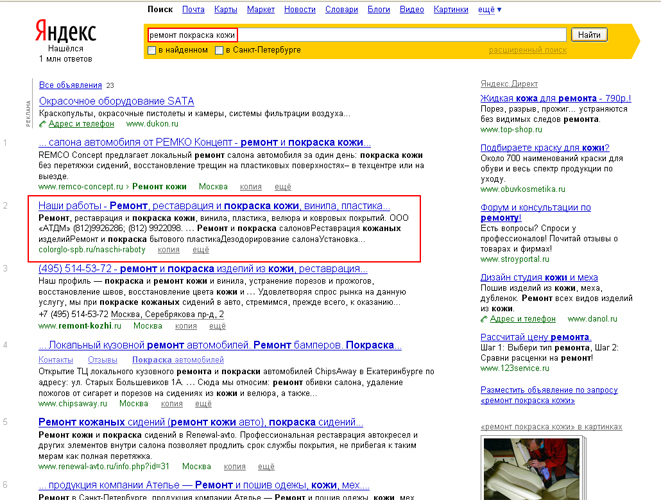Click the www.obuvkosmetika.ru ad URL

[523, 189]
